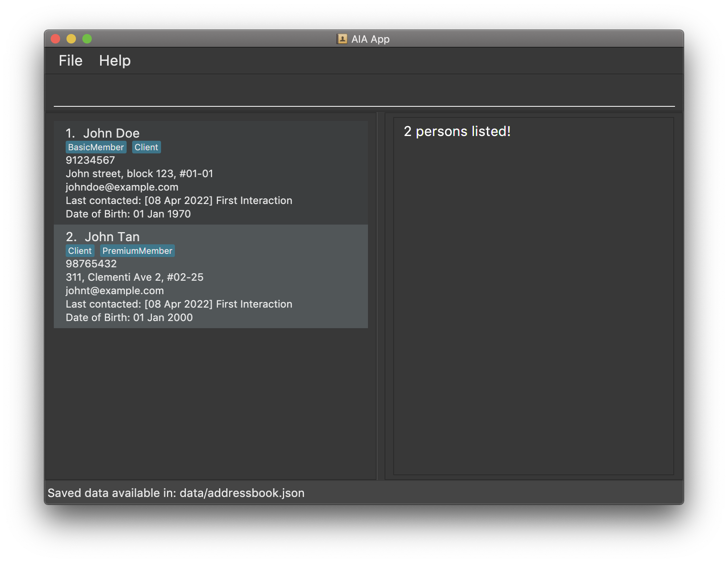Screen dimensions: 728x563
Task: Select the John Tan contact name
Action: click(x=112, y=237)
